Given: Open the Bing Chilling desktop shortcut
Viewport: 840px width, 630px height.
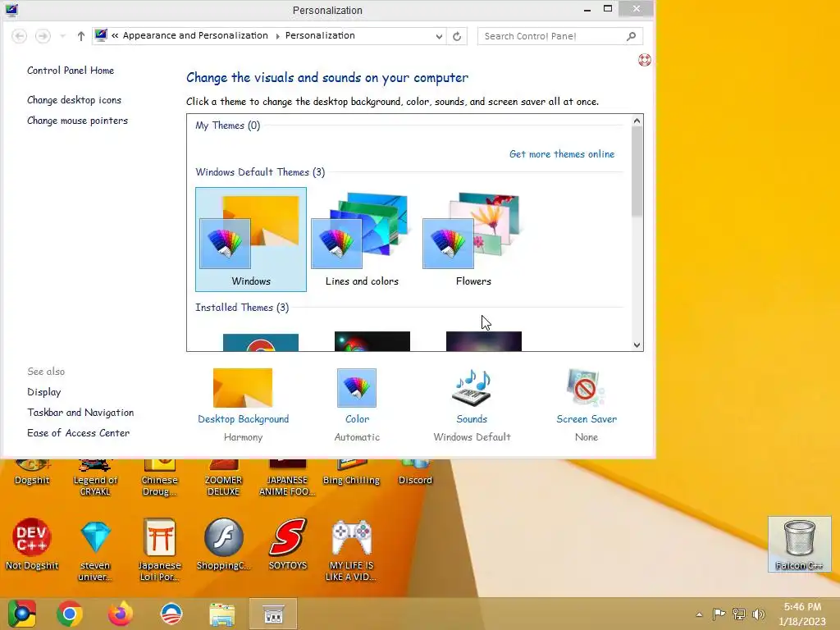Looking at the screenshot, I should pos(351,472).
